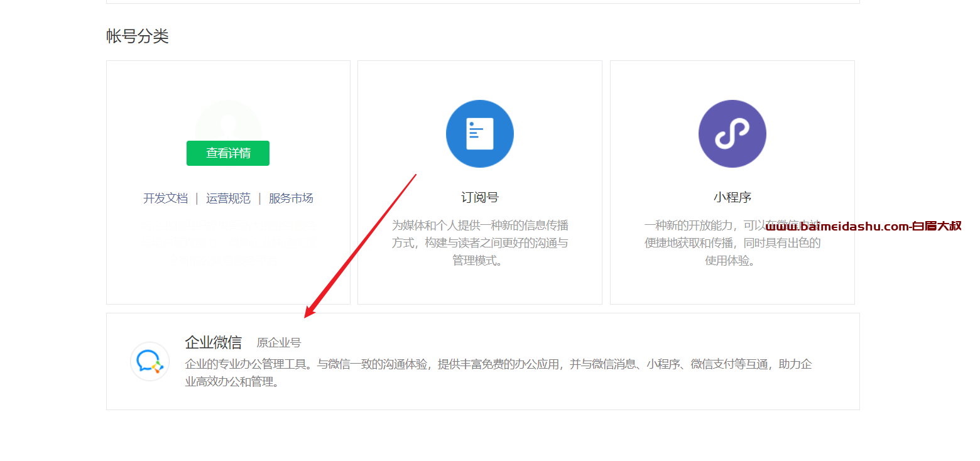980x461 pixels.
Task: Click the green 查看详情 button
Action: point(228,153)
